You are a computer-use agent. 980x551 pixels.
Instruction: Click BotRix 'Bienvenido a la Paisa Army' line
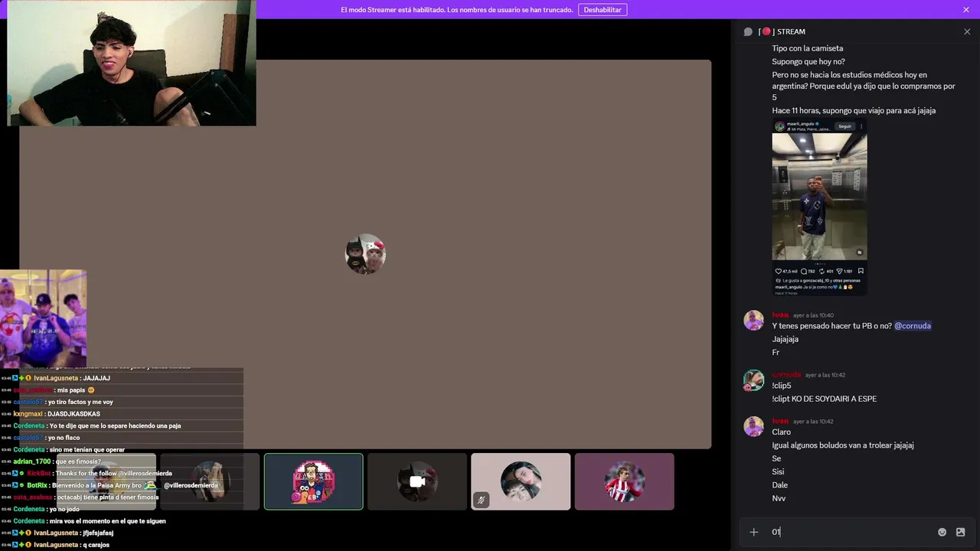[110, 485]
